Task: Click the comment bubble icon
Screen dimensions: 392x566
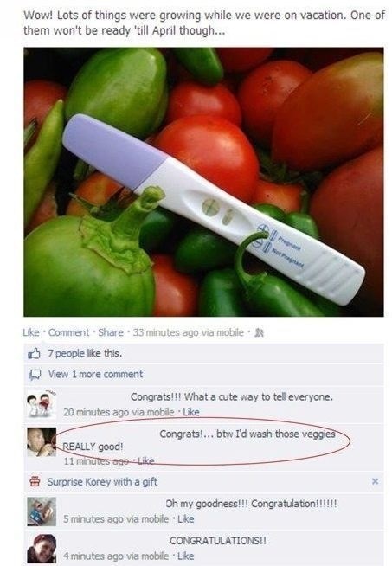Action: pyautogui.click(x=35, y=375)
